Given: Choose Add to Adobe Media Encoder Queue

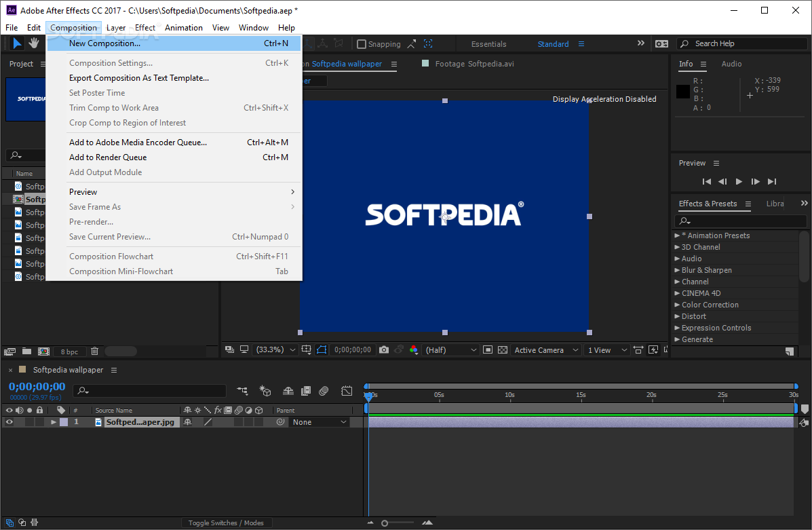Looking at the screenshot, I should click(174, 143).
